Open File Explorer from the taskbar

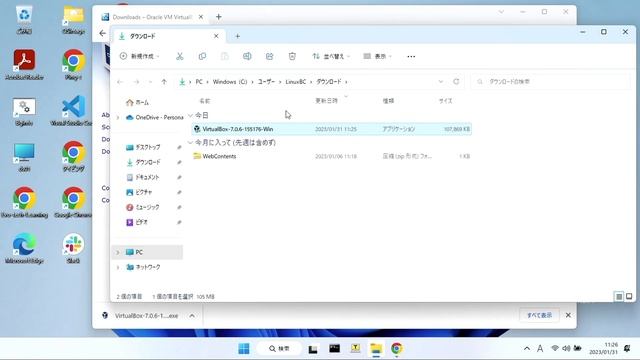click(376, 348)
